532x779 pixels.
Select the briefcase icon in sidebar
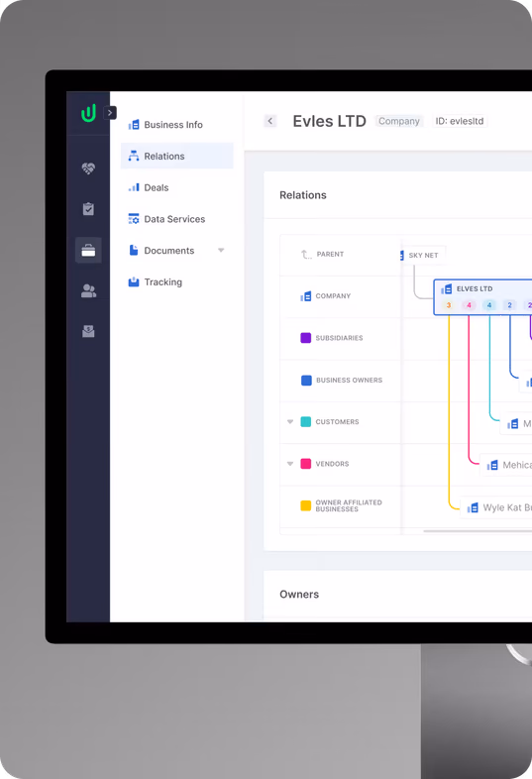(88, 250)
